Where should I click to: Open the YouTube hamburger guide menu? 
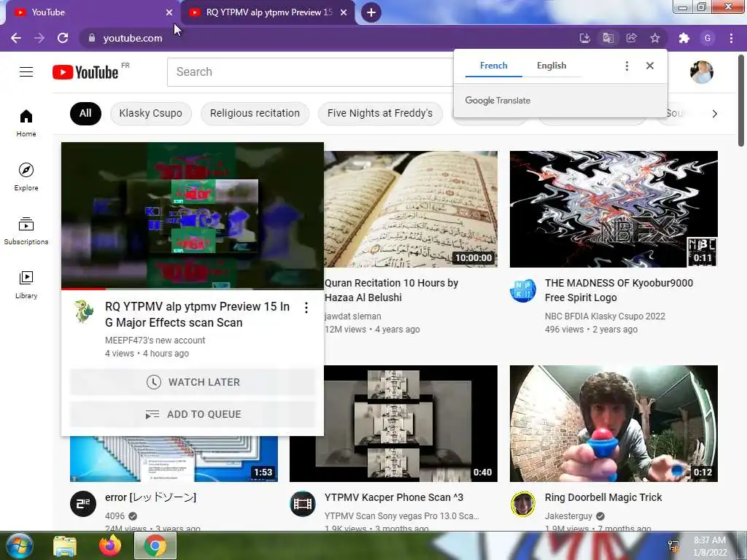(26, 72)
